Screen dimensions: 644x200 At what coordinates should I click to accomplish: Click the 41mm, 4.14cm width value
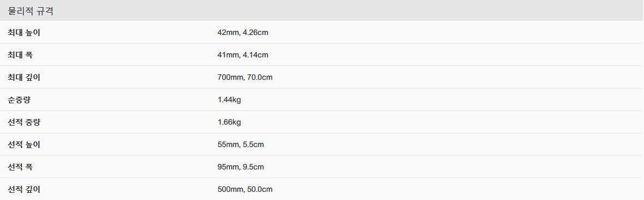point(243,55)
